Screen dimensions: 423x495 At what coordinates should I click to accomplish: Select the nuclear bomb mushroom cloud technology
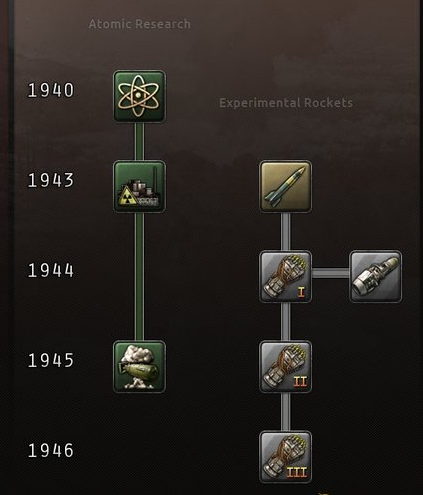pyautogui.click(x=139, y=366)
